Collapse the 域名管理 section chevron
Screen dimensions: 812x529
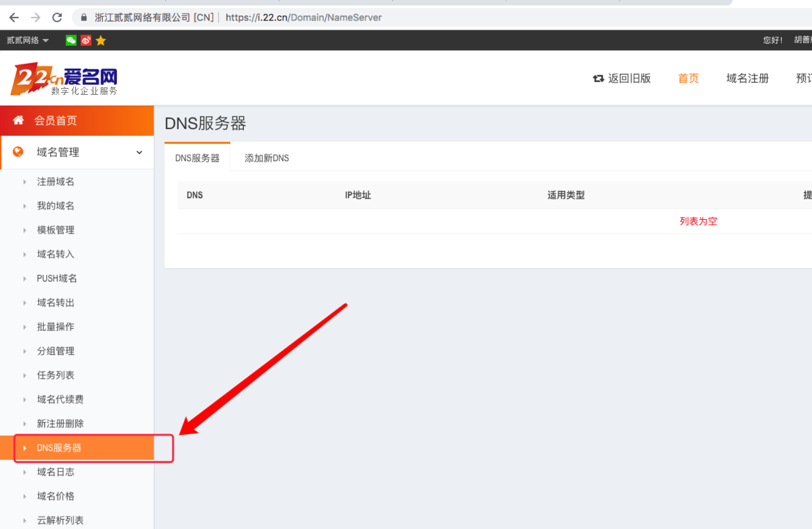pos(139,152)
